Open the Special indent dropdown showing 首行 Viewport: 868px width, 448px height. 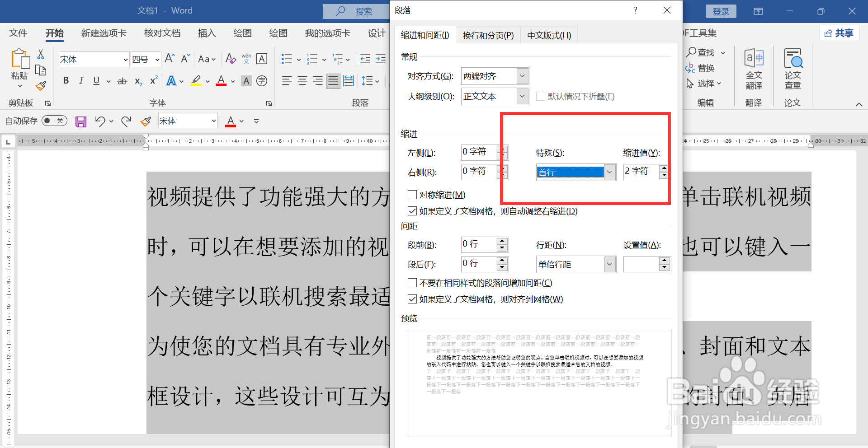tap(576, 172)
